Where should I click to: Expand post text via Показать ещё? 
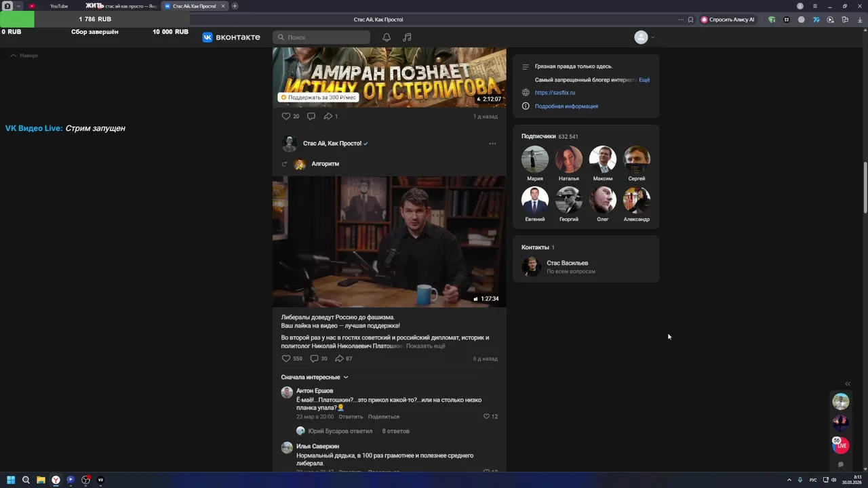pyautogui.click(x=426, y=346)
